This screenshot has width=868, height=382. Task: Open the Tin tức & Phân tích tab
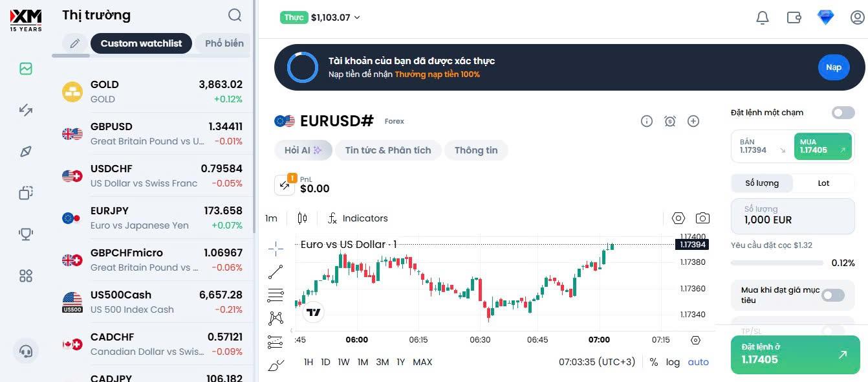[x=388, y=150]
